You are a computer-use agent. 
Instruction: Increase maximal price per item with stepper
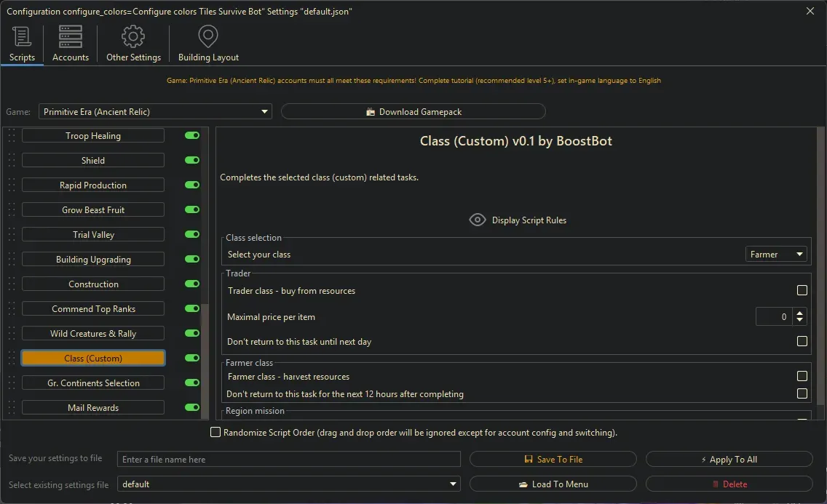pyautogui.click(x=799, y=312)
